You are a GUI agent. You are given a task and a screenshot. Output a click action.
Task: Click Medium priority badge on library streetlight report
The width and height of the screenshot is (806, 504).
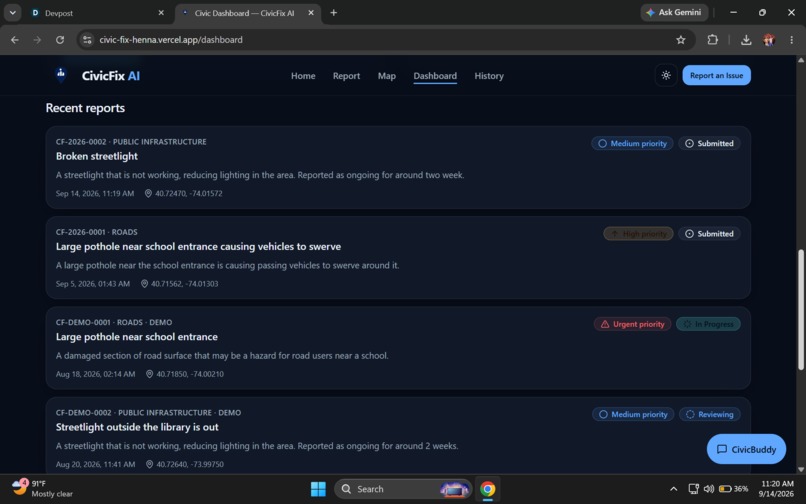pyautogui.click(x=633, y=415)
